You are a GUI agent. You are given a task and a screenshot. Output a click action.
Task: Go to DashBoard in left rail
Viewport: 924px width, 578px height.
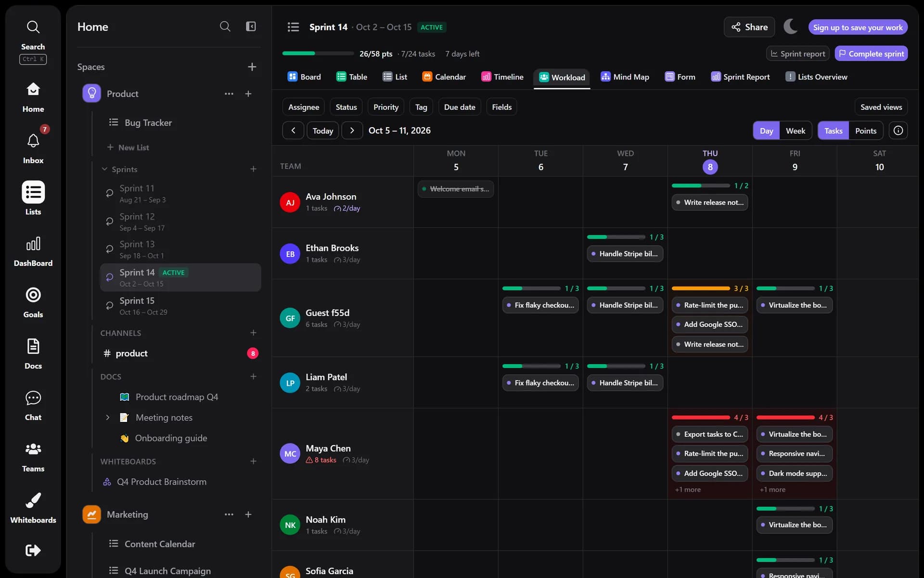coord(33,252)
